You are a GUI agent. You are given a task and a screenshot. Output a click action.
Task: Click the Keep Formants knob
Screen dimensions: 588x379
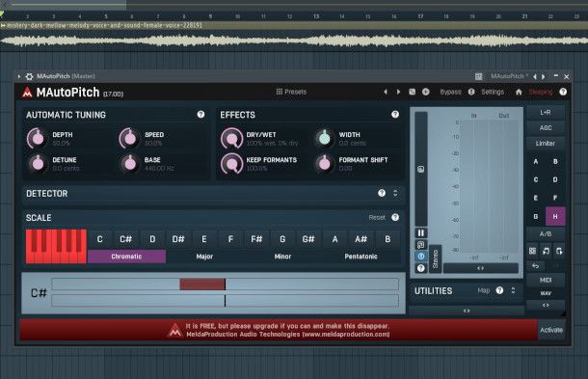click(x=231, y=164)
